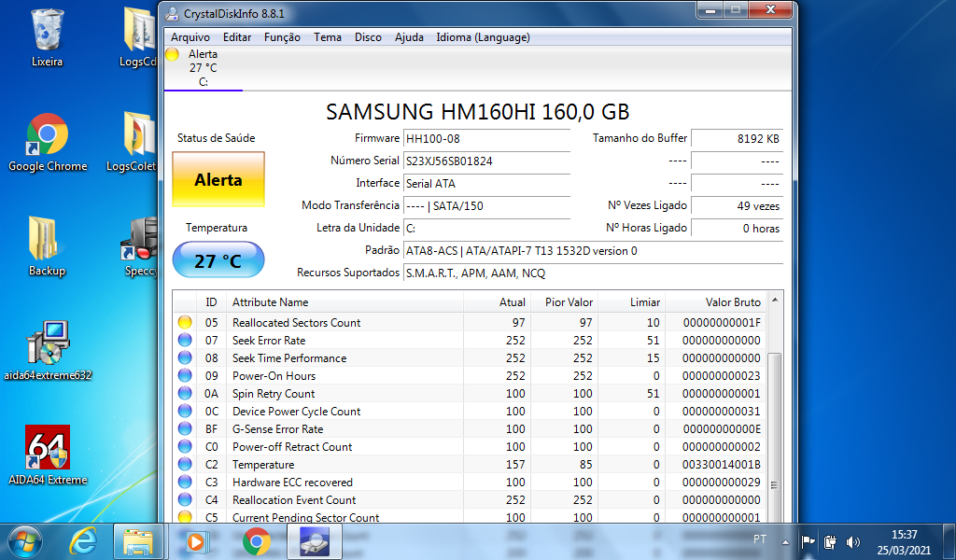
Task: Select the aida64extreme632 installer desktop icon
Action: click(x=48, y=351)
